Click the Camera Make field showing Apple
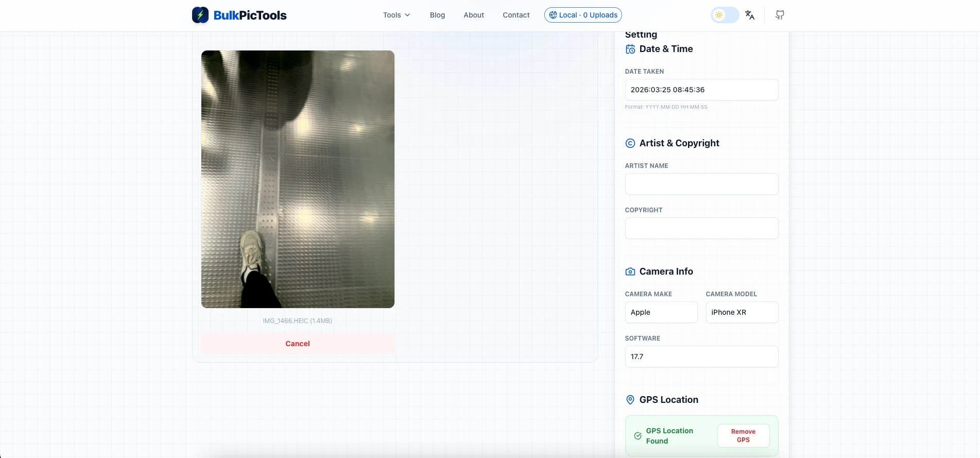This screenshot has width=980, height=458. (x=661, y=312)
